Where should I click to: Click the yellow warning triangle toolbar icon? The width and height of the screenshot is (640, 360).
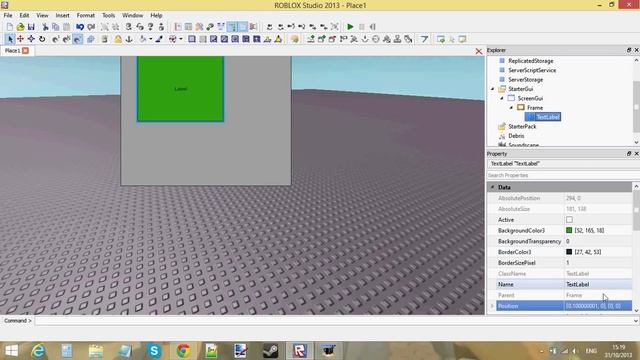(278, 39)
